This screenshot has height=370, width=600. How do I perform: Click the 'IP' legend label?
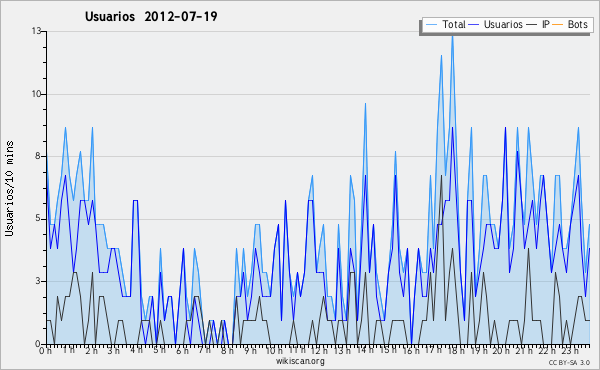pos(546,24)
